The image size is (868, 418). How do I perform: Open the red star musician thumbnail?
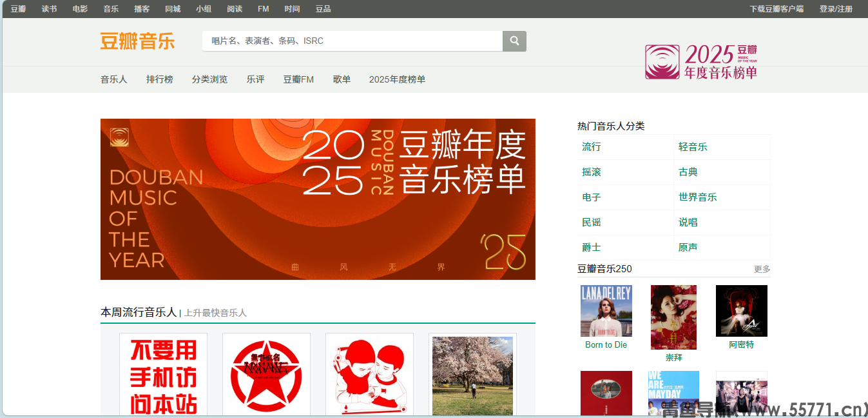[266, 375]
